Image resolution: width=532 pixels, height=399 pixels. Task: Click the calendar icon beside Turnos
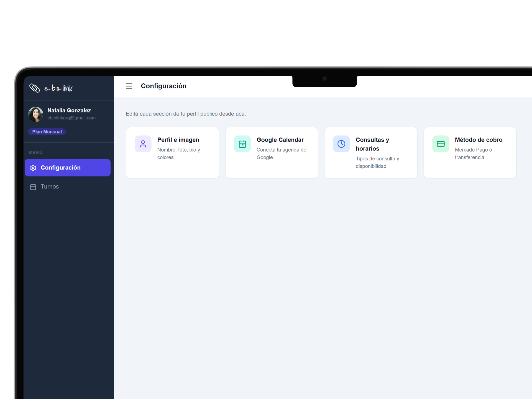pos(33,187)
